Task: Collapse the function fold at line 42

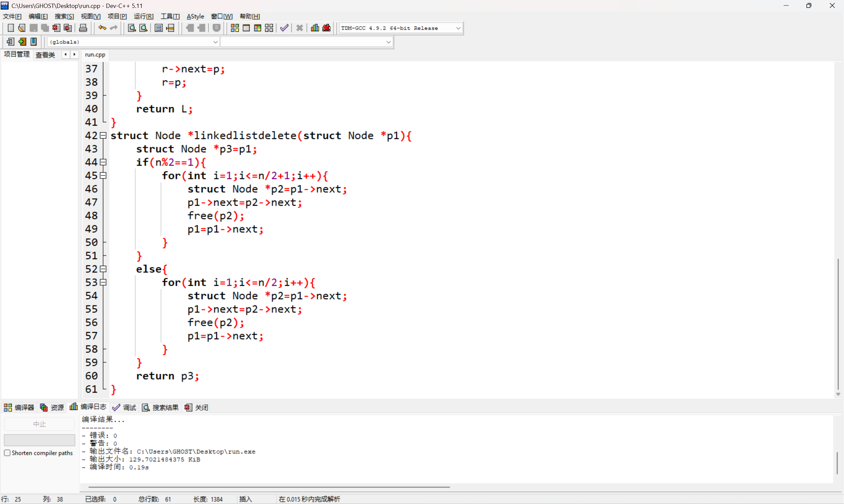Action: click(x=103, y=135)
